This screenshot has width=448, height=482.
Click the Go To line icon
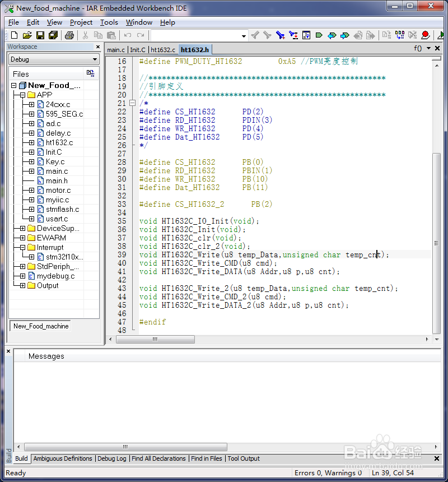coord(306,35)
